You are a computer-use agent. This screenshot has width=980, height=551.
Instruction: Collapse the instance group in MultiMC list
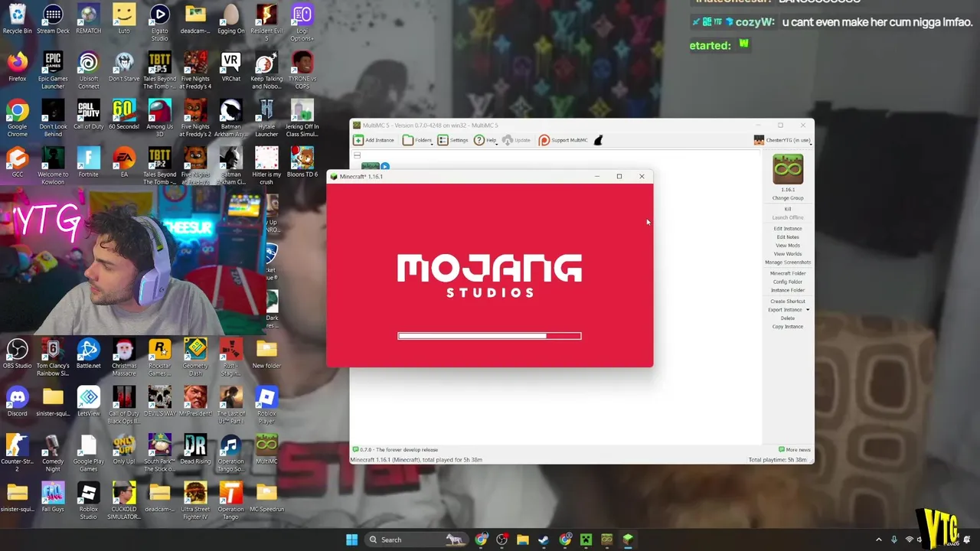tap(357, 155)
